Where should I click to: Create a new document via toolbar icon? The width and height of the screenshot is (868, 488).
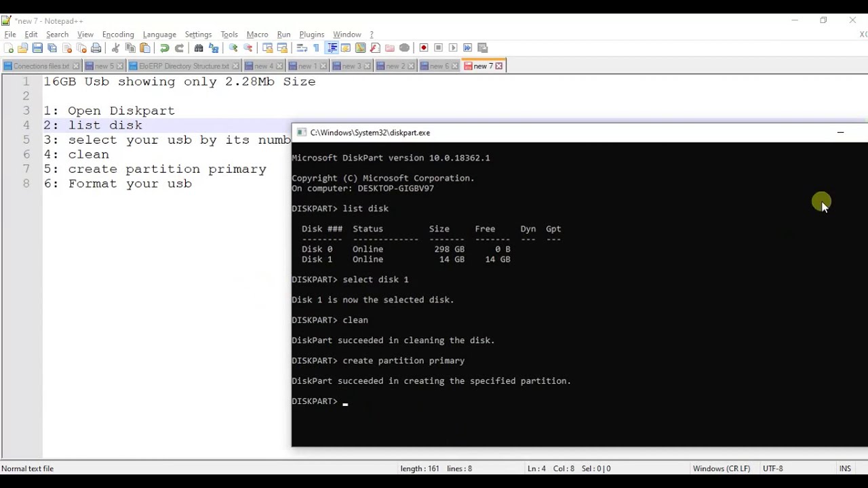coord(8,47)
